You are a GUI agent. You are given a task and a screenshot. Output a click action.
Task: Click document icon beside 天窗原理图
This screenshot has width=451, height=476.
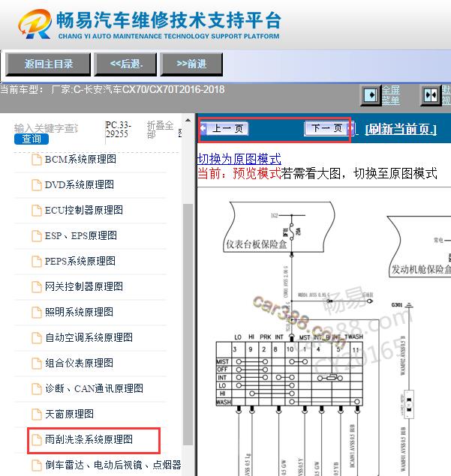[x=37, y=415]
